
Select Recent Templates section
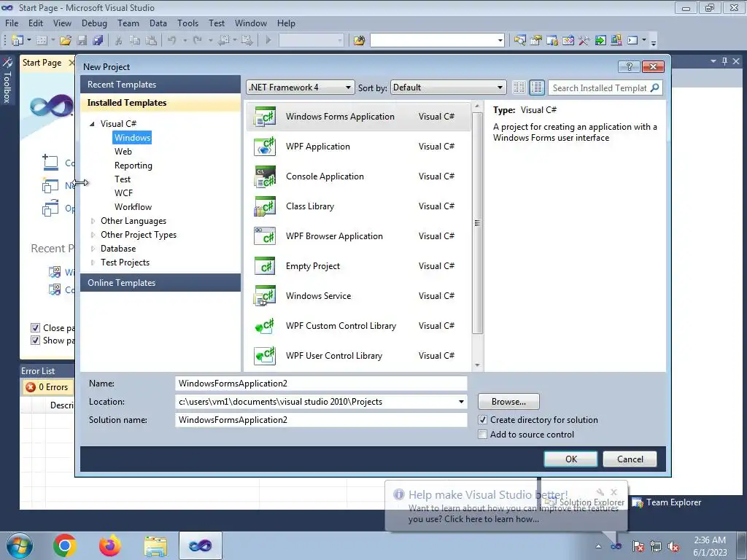[160, 85]
